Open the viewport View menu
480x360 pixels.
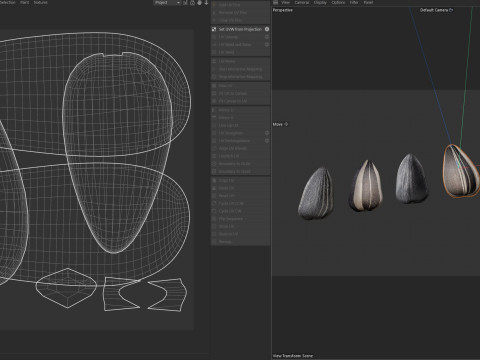[x=286, y=2]
